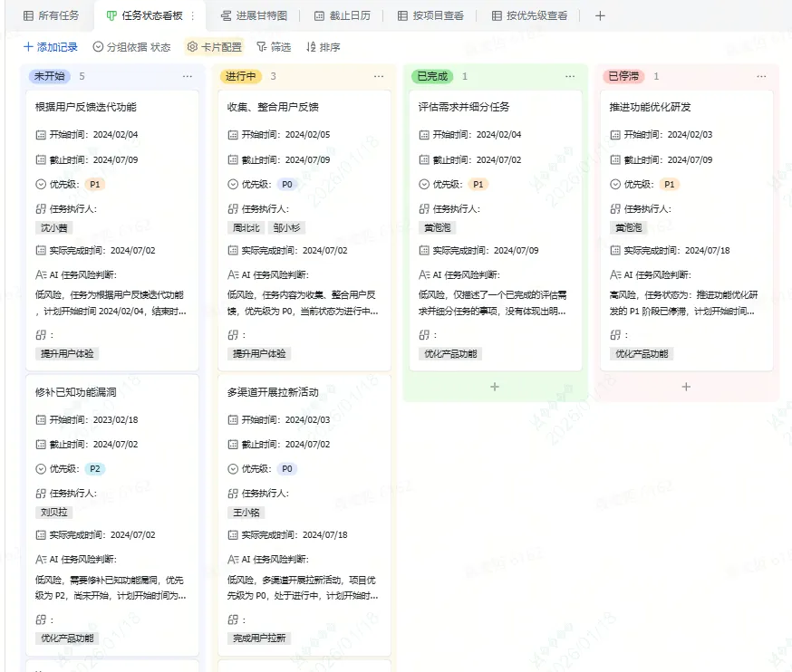Click the 未开始 column status label
This screenshot has height=672, width=792.
pyautogui.click(x=50, y=76)
